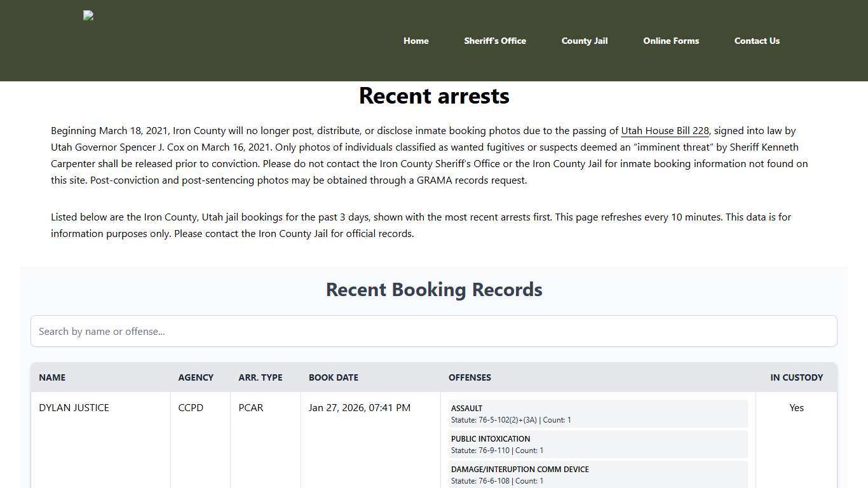Viewport: 868px width, 488px height.
Task: Click the broken site logo image
Action: pyautogui.click(x=88, y=15)
